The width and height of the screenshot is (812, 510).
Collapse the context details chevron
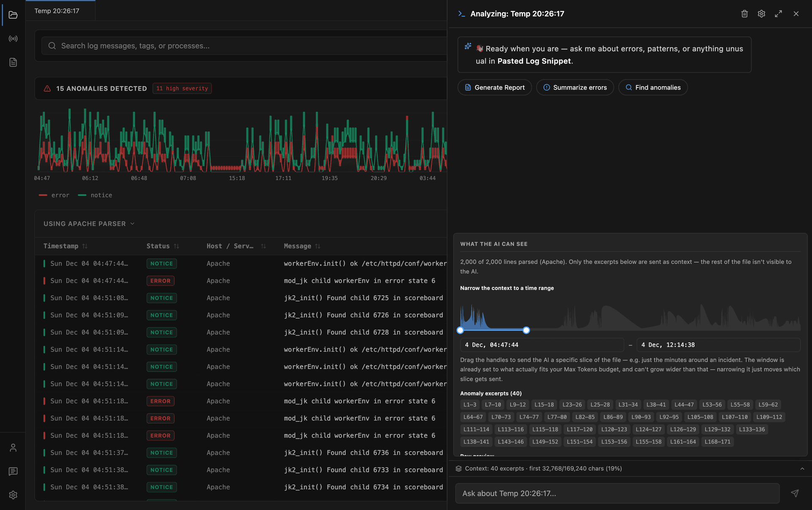tap(802, 469)
